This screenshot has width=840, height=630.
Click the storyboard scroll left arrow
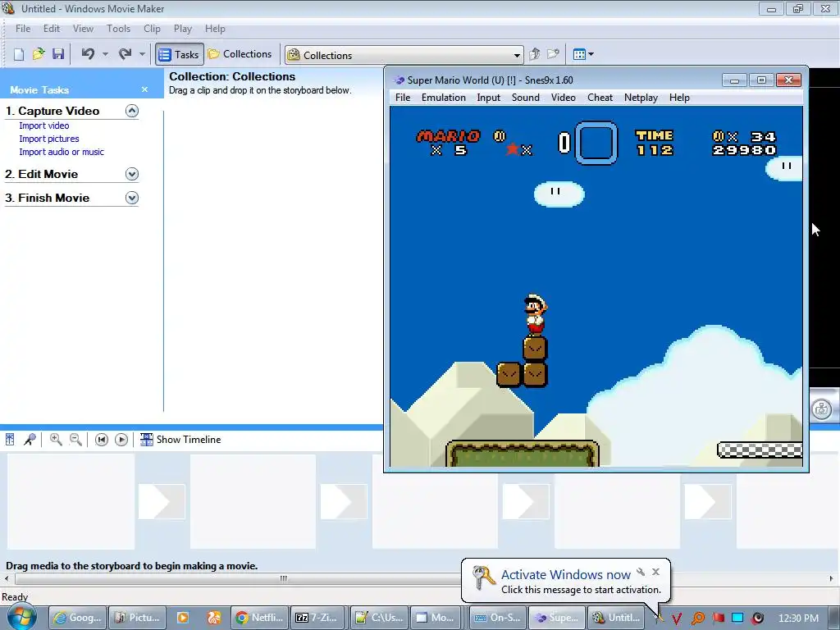click(x=7, y=578)
